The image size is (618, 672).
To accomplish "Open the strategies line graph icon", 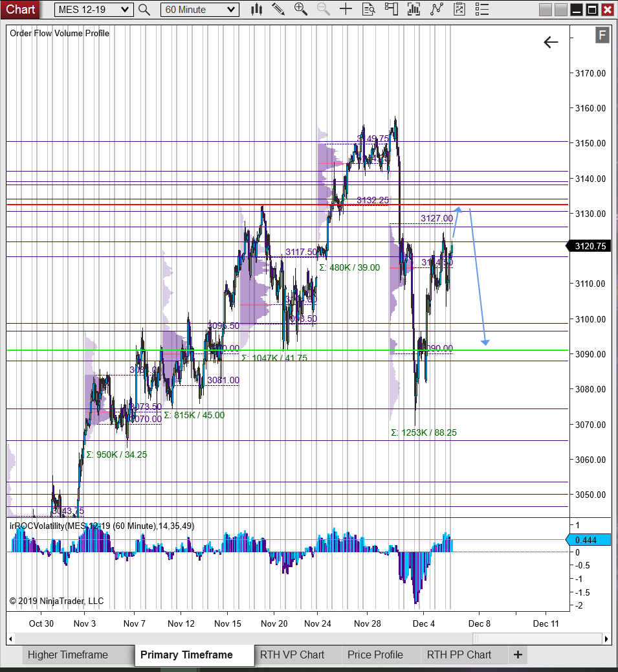I will (436, 9).
